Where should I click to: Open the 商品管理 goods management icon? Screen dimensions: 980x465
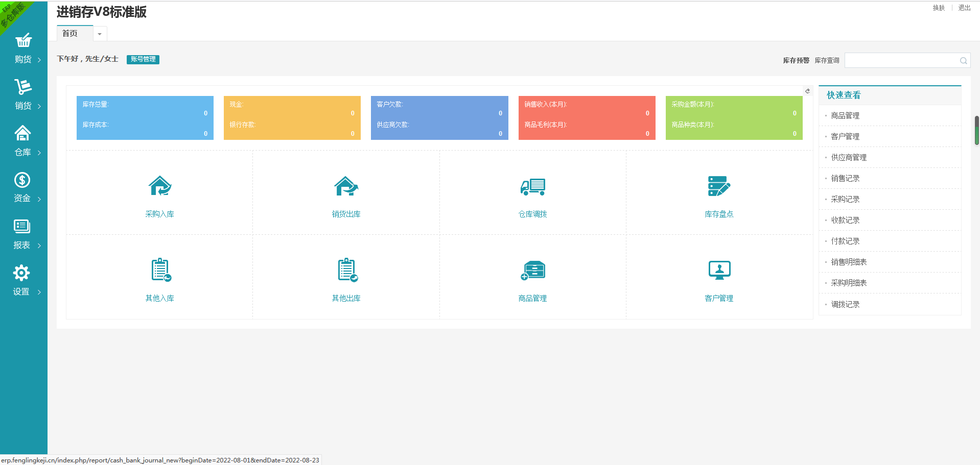point(533,271)
